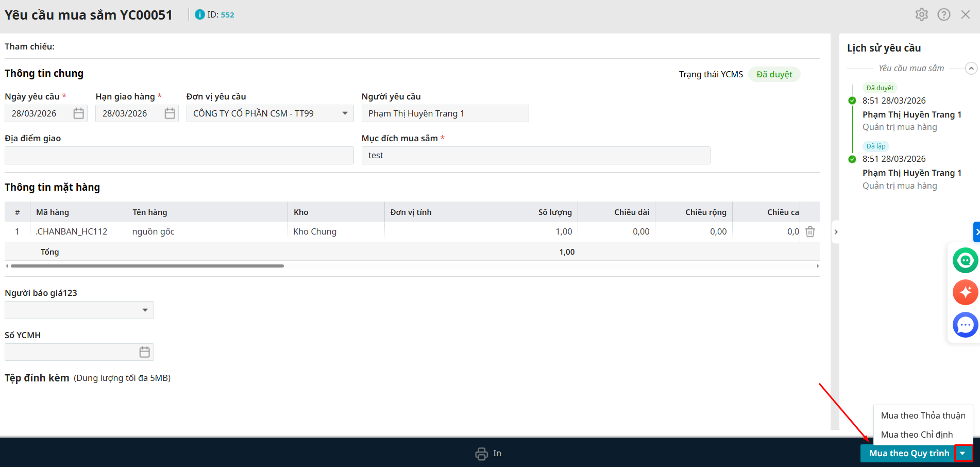This screenshot has height=467, width=980.
Task: Delete the .CHANBAN_HC112 item row
Action: [x=810, y=231]
